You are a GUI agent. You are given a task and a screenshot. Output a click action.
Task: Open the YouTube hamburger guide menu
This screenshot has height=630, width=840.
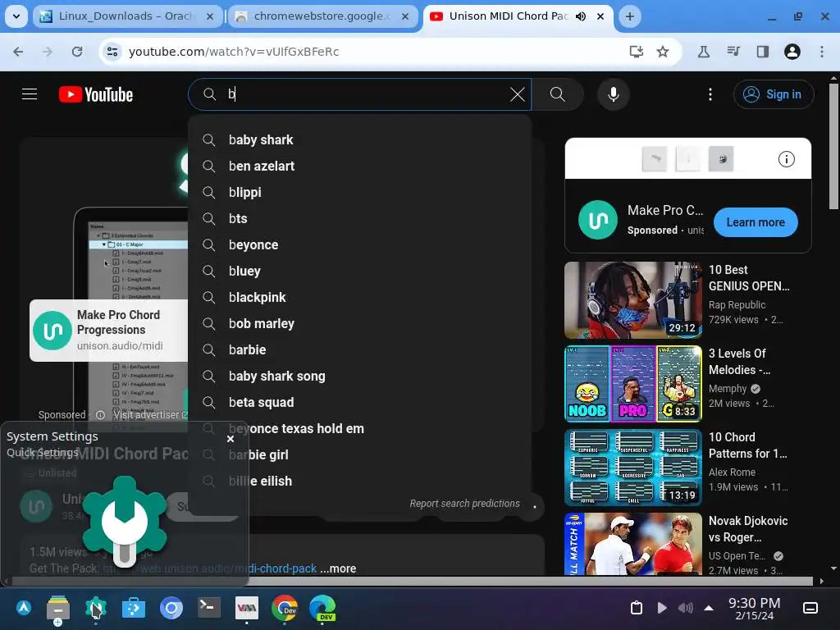pos(30,94)
